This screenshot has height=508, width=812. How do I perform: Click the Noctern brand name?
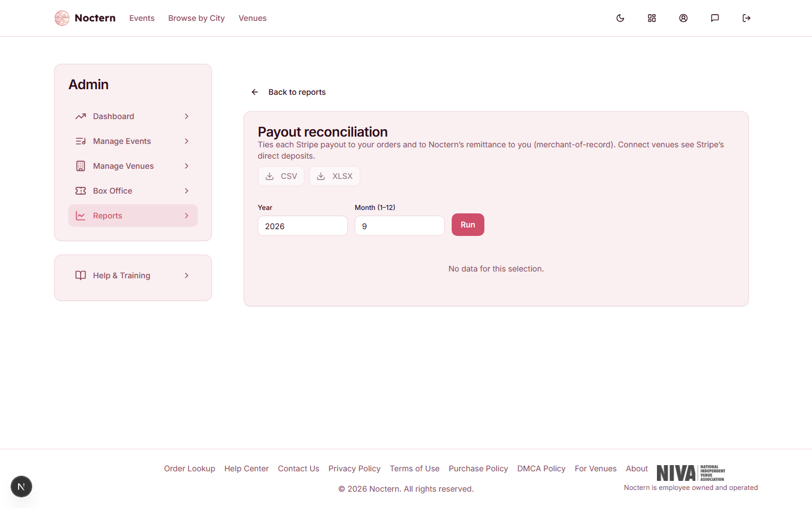pos(95,18)
